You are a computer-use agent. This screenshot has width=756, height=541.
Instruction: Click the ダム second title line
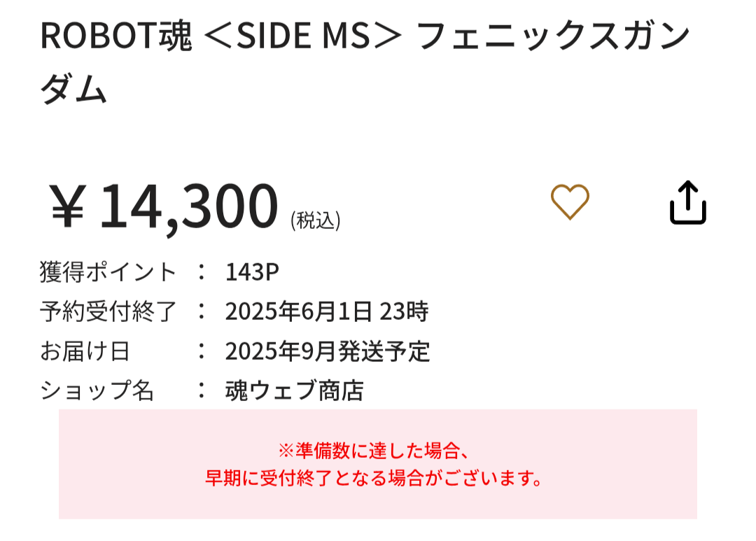(73, 89)
